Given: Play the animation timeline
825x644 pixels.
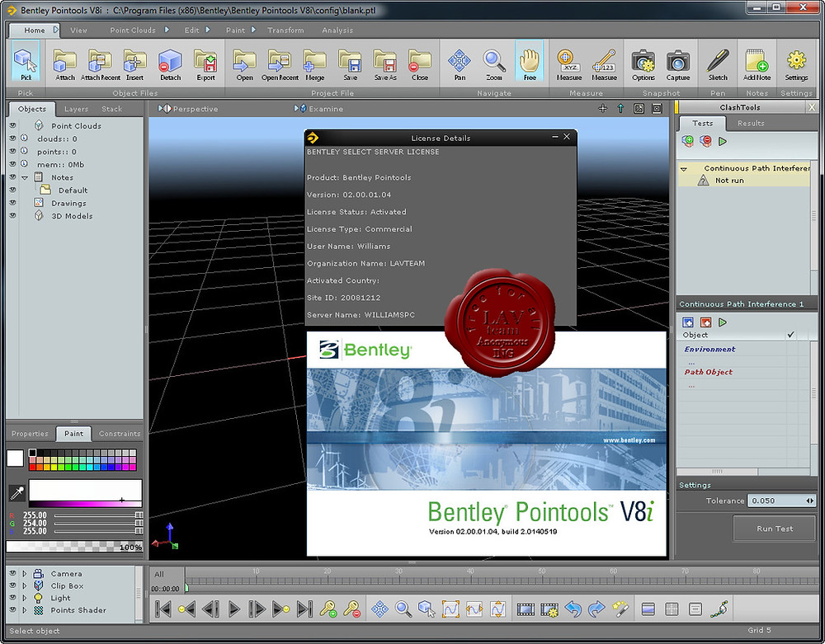Looking at the screenshot, I should pyautogui.click(x=233, y=609).
